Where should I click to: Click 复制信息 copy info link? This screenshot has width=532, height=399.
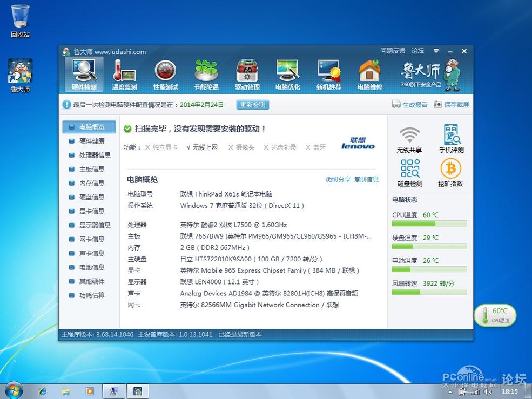[x=366, y=179]
